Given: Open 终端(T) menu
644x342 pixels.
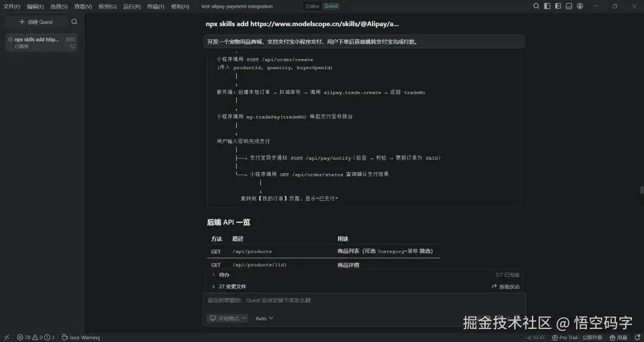Looking at the screenshot, I should coord(156,7).
